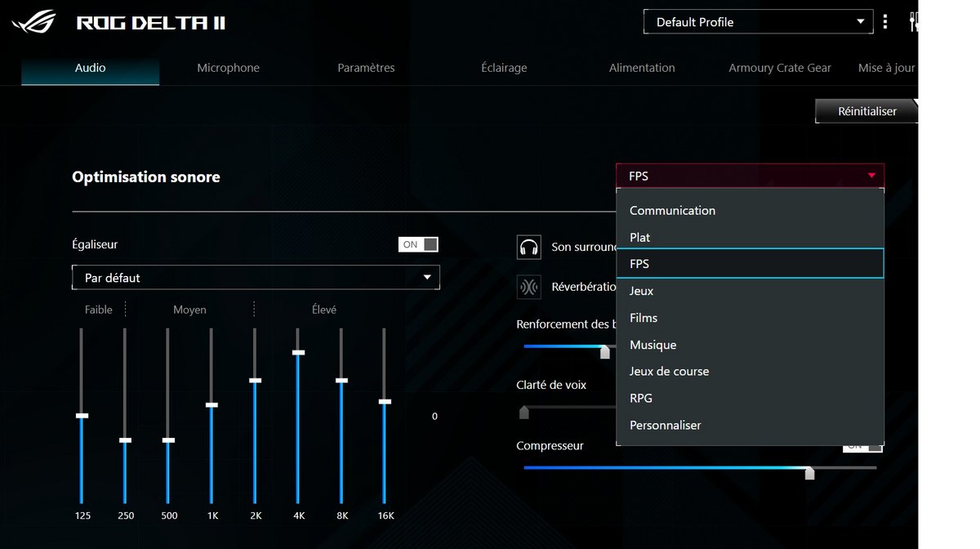Click the Compresseur label
Screen dimensions: 980x549
(x=550, y=446)
